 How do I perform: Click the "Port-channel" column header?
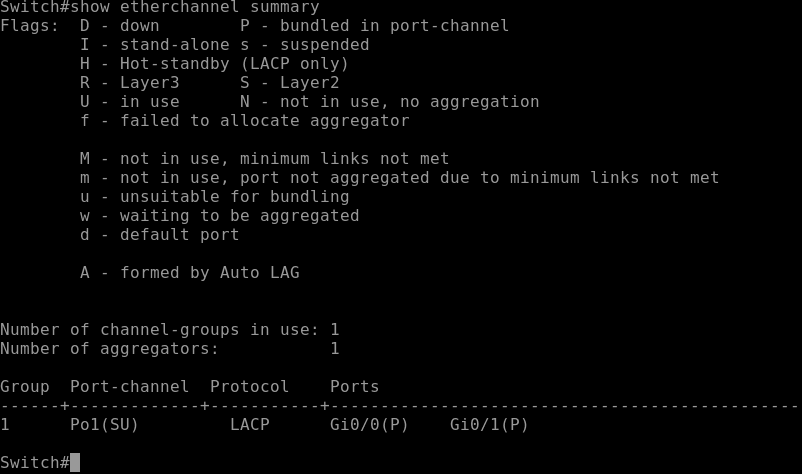(129, 386)
